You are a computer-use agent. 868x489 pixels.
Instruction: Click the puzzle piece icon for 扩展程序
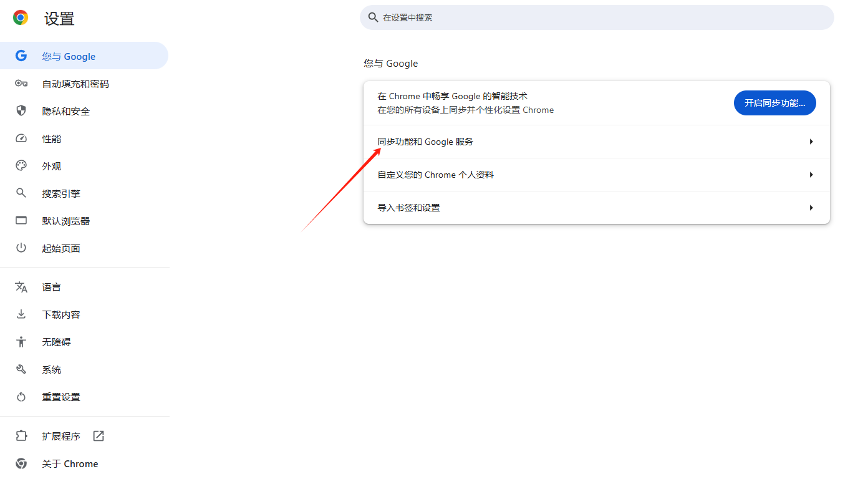21,436
